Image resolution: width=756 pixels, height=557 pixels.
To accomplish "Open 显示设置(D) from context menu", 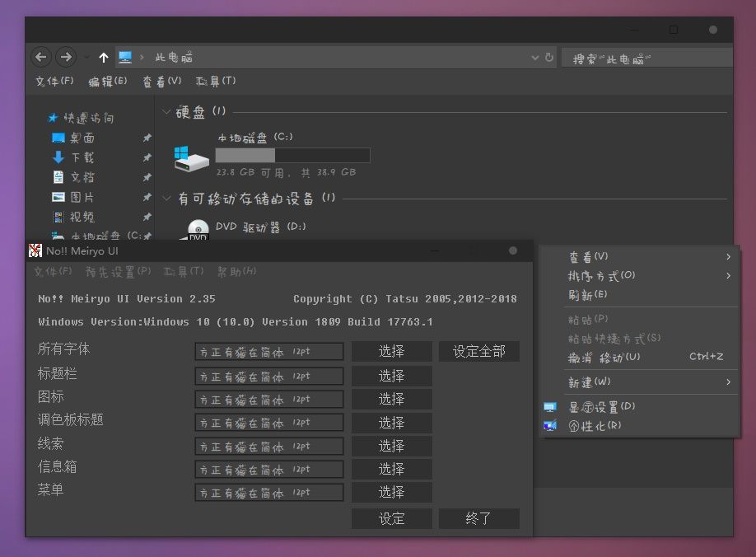I will pyautogui.click(x=640, y=407).
